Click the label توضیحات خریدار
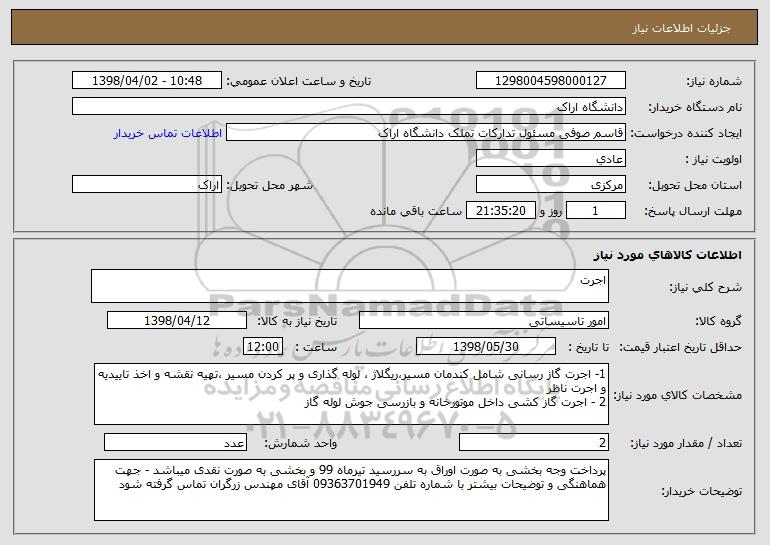The width and height of the screenshot is (770, 545). 701,491
